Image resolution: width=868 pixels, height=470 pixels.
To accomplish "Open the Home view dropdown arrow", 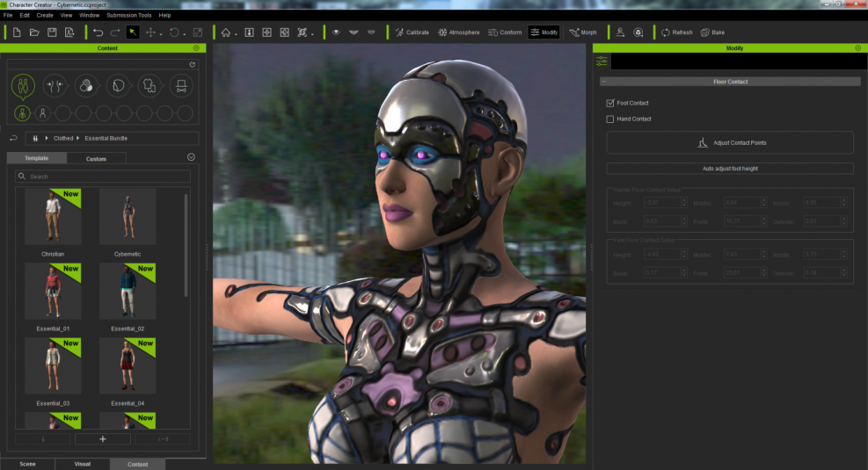I will click(237, 34).
